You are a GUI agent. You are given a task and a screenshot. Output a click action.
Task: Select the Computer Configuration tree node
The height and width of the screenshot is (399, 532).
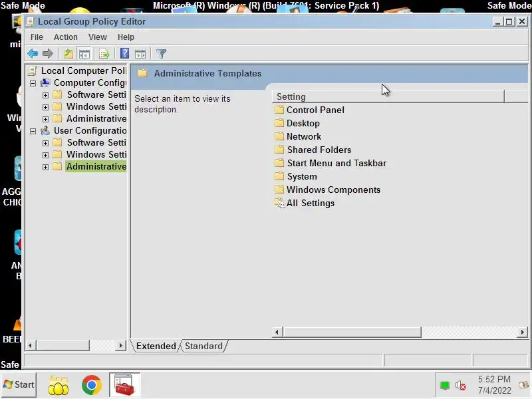point(90,82)
